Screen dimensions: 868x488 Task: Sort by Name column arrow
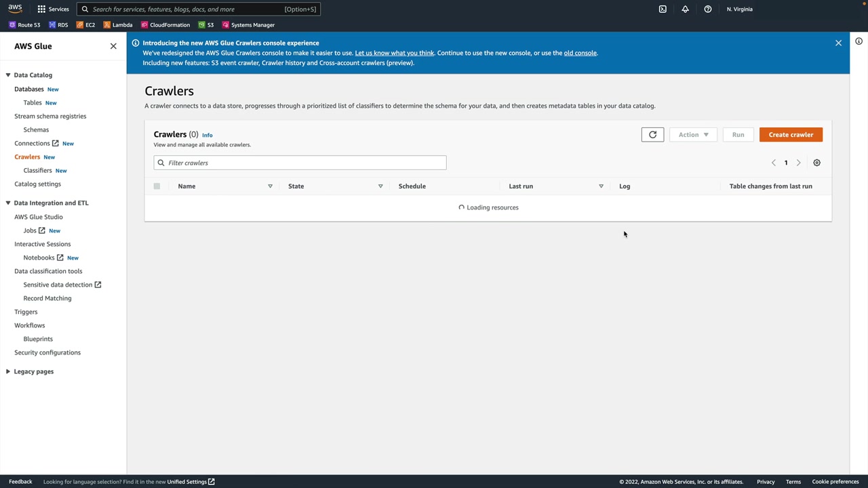click(x=270, y=186)
